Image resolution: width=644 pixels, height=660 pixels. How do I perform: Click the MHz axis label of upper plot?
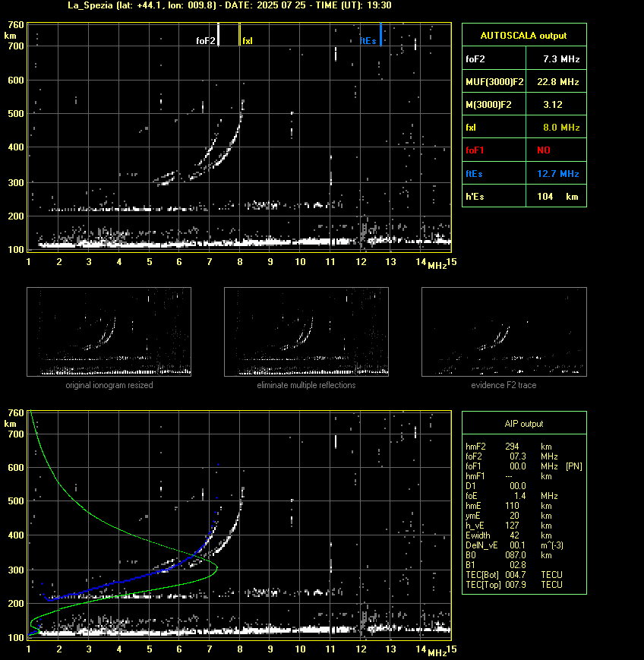pos(437,266)
